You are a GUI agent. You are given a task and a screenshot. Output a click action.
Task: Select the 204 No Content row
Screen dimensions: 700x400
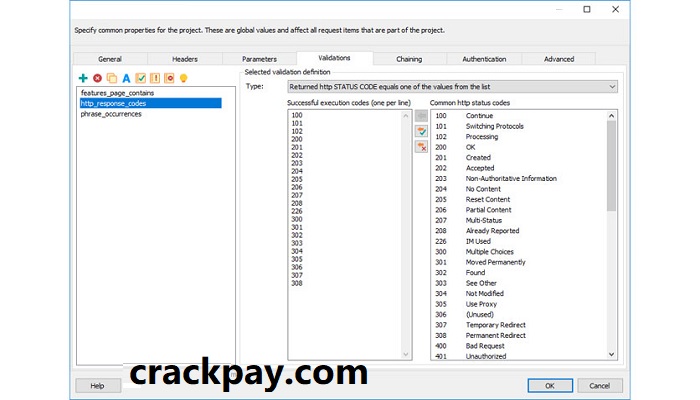point(519,189)
